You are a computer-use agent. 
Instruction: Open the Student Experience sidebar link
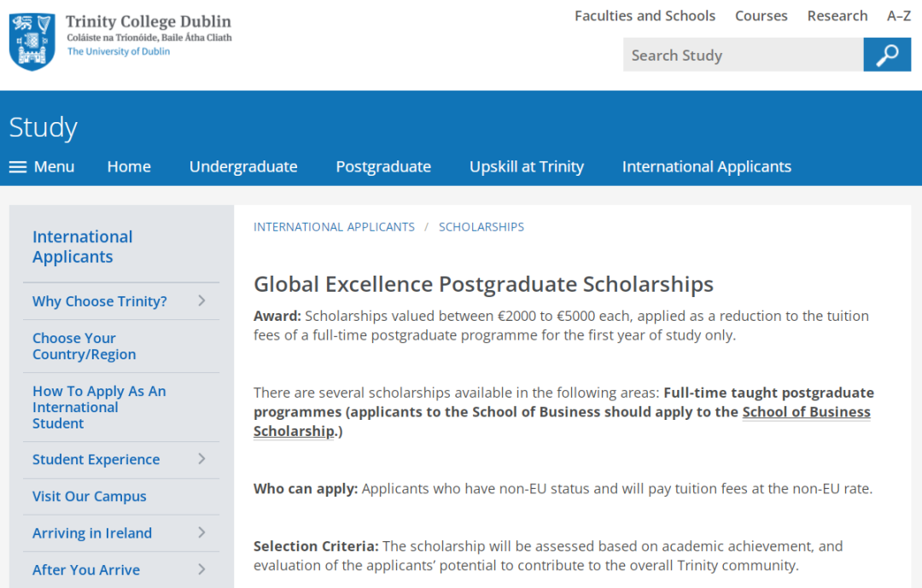click(96, 459)
